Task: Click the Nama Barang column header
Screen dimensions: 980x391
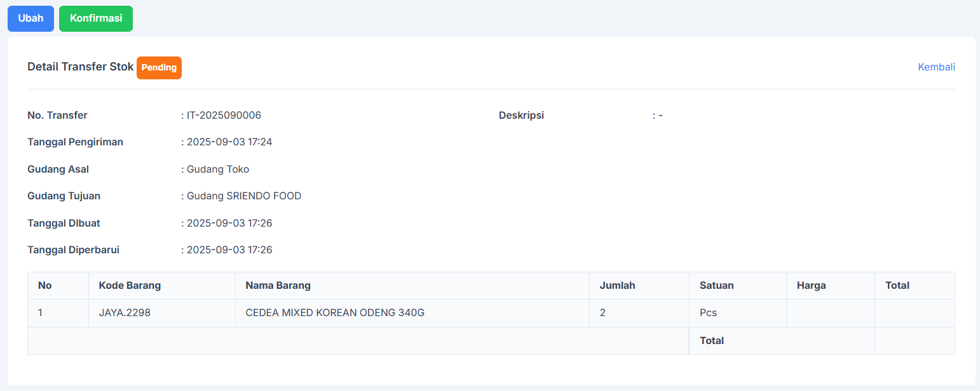Action: 278,285
